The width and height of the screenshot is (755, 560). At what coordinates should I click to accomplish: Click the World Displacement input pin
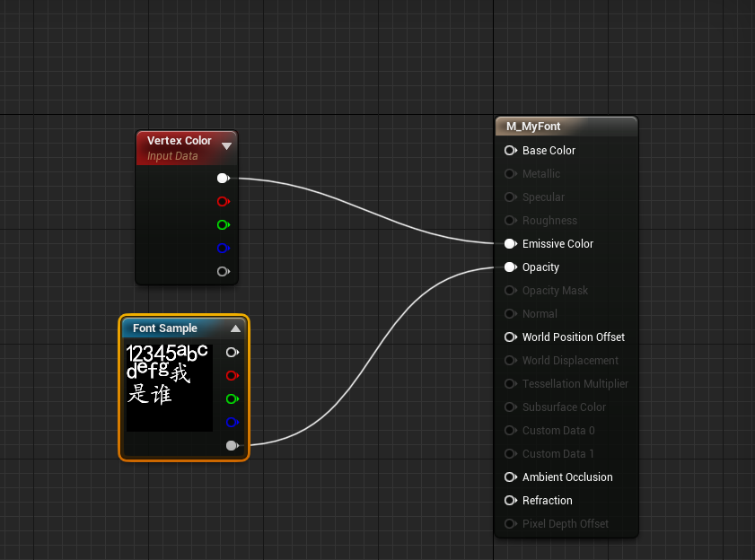(x=511, y=361)
